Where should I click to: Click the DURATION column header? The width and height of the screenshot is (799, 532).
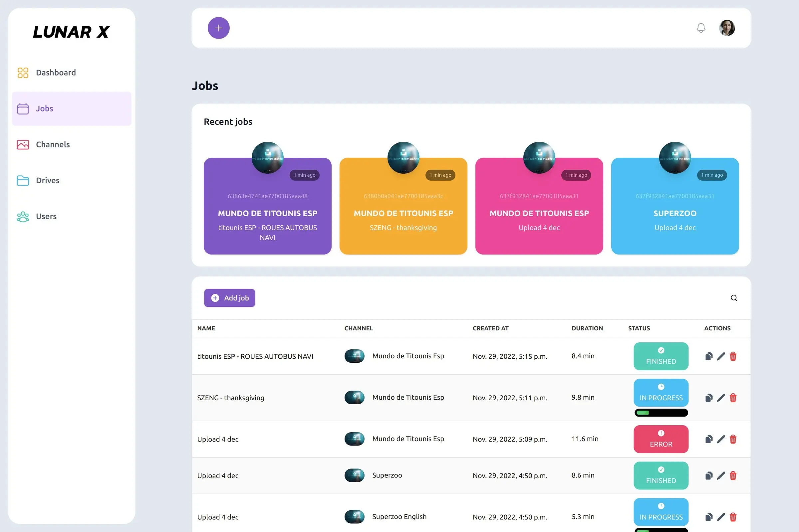[x=587, y=328]
